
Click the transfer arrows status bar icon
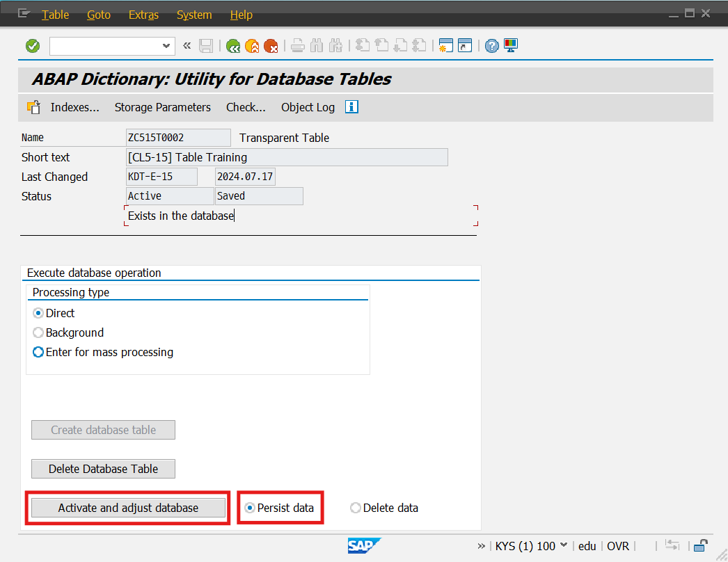672,545
